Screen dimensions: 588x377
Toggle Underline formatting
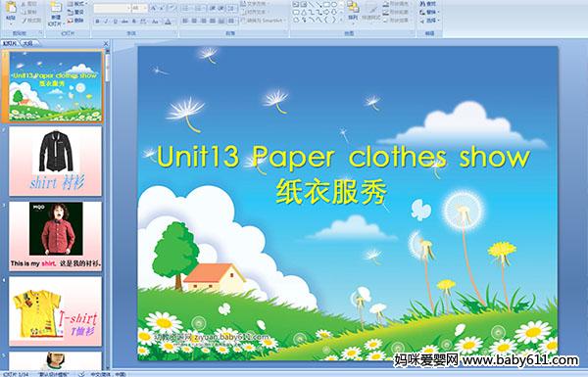click(x=115, y=22)
